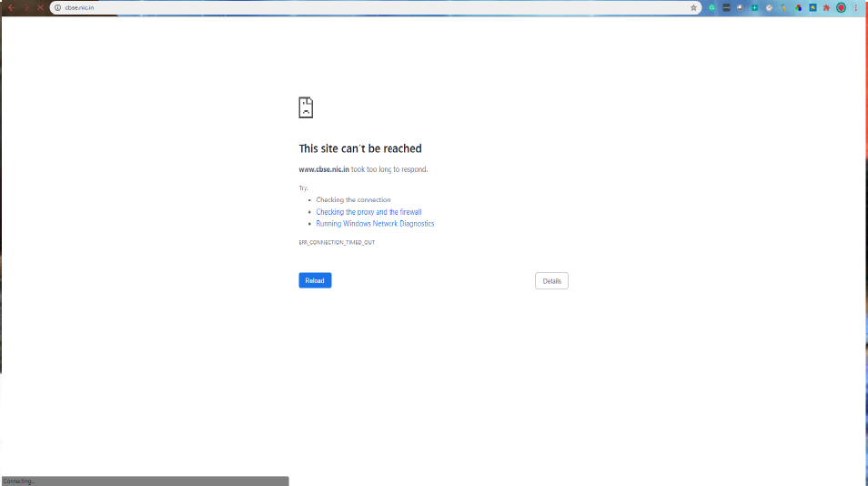The image size is (868, 486).
Task: Click 'This site can't be reached' heading
Action: point(360,148)
